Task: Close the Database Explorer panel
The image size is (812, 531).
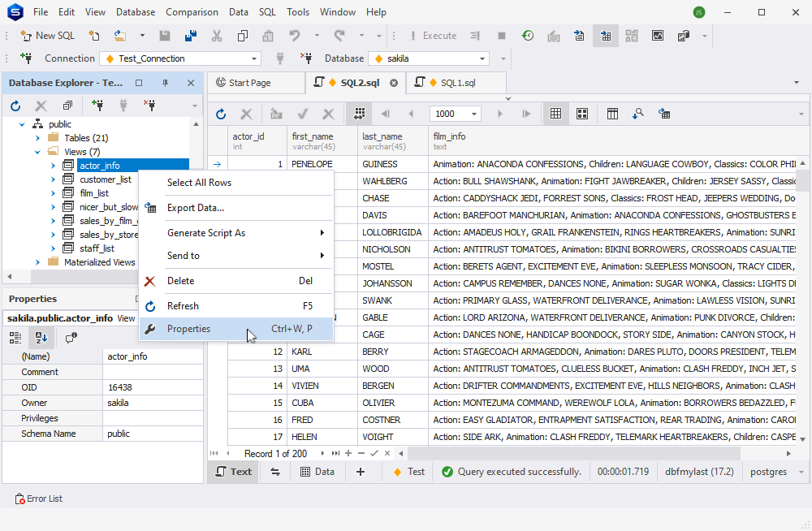Action: (191, 83)
